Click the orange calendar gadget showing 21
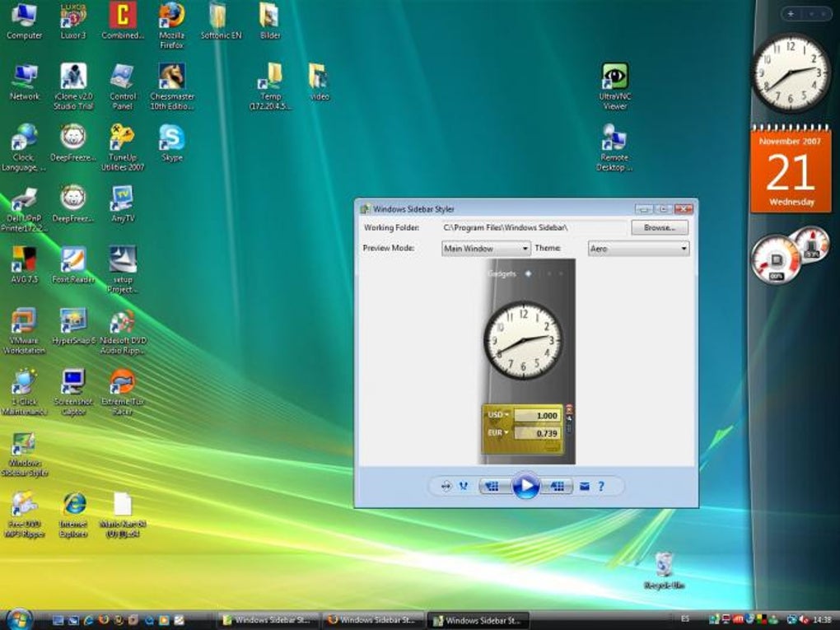This screenshot has height=630, width=840. (x=791, y=169)
